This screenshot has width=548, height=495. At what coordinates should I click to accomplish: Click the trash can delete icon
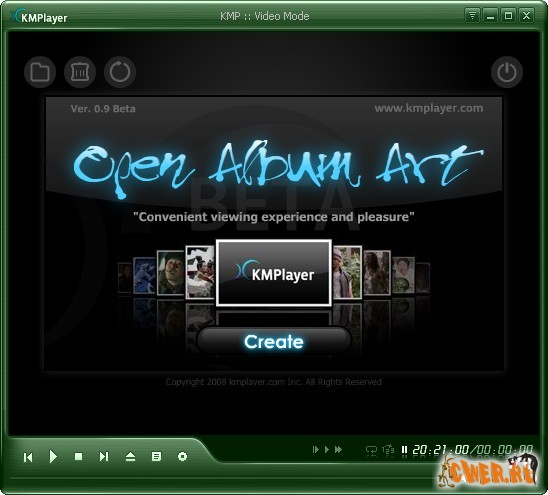[x=80, y=72]
